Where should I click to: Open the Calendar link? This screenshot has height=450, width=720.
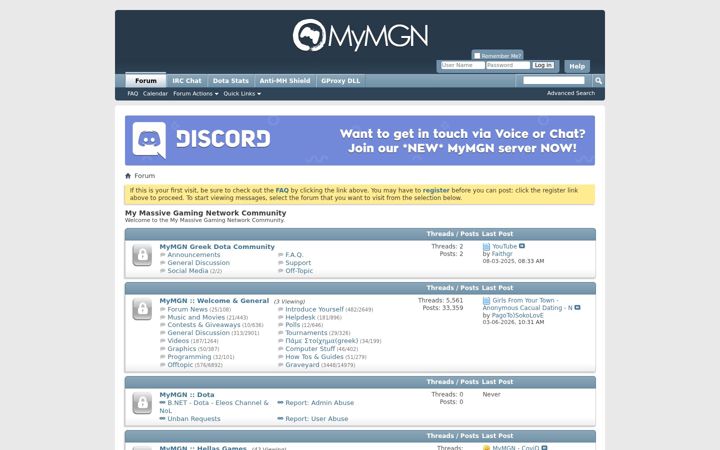point(155,94)
